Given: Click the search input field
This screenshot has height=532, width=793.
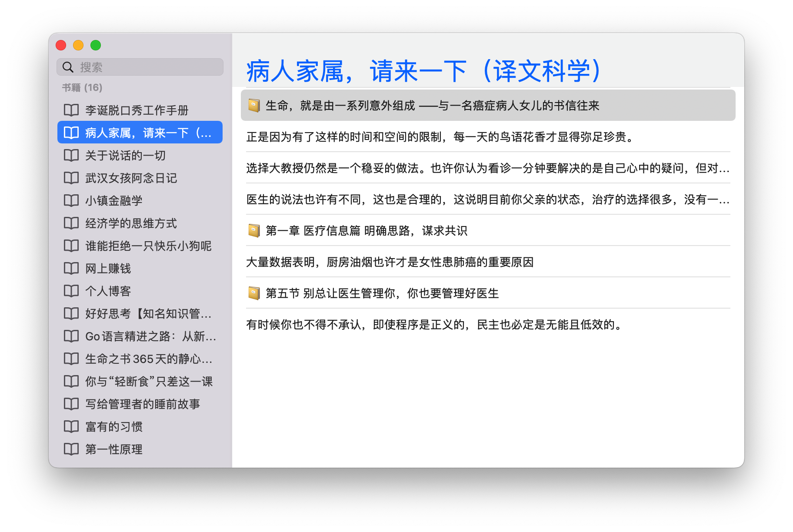Looking at the screenshot, I should (143, 66).
